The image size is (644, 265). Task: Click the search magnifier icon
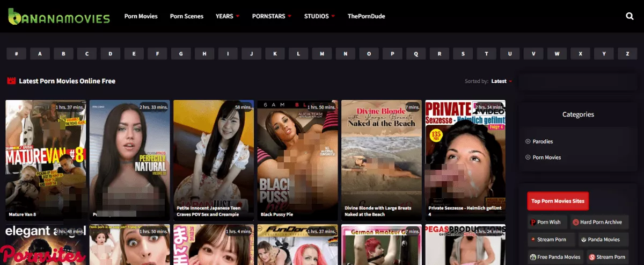(630, 16)
